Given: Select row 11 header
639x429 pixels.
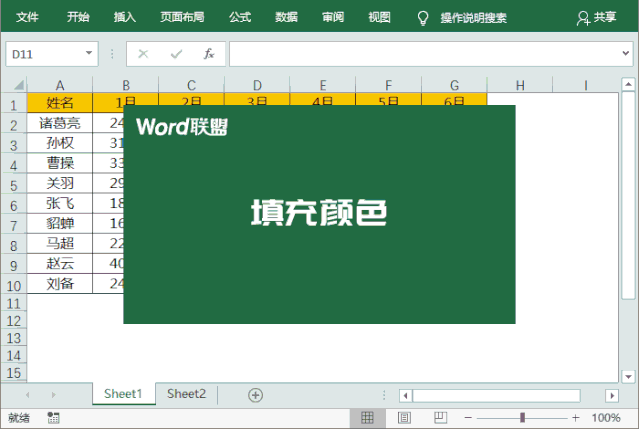Looking at the screenshot, I should [x=13, y=304].
